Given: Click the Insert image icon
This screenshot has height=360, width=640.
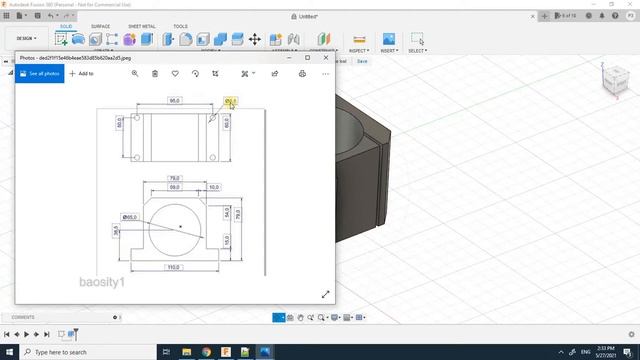Looking at the screenshot, I should 389,39.
